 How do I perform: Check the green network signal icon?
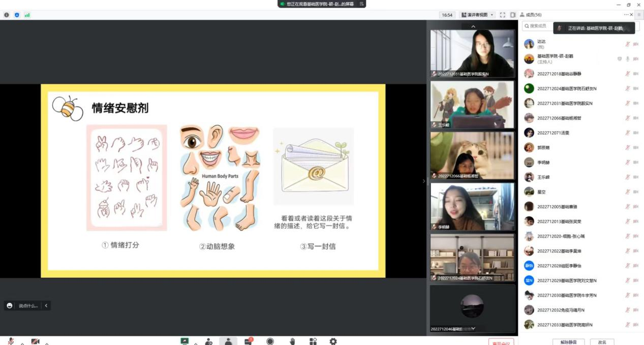[27, 15]
